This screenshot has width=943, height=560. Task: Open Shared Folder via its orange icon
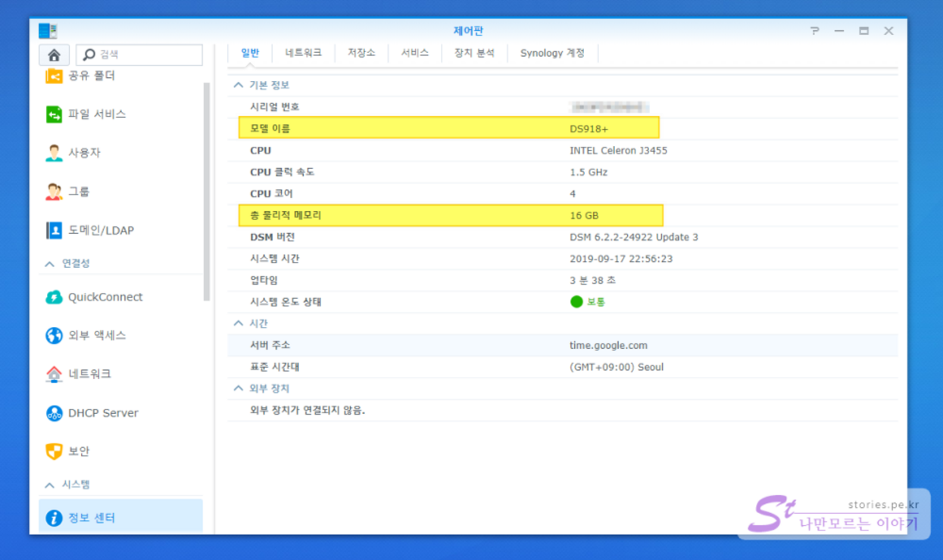click(x=54, y=76)
